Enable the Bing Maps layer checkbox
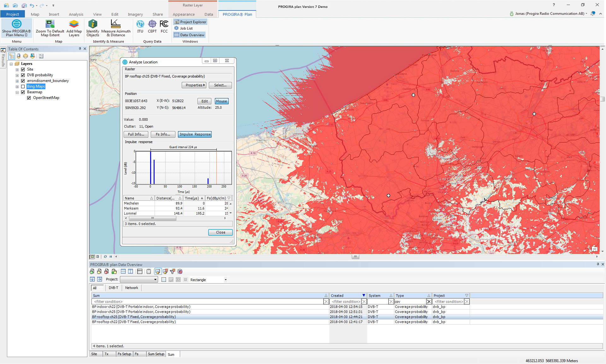 (x=23, y=86)
